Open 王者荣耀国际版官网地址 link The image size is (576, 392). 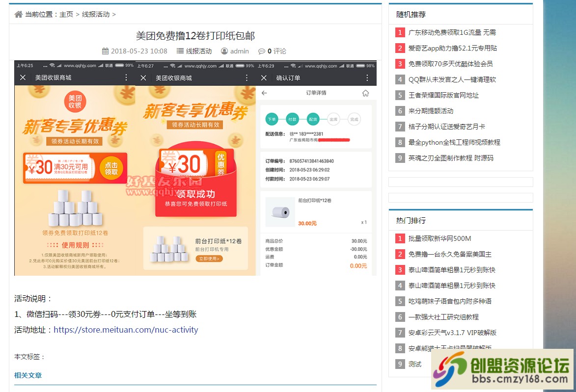point(444,96)
